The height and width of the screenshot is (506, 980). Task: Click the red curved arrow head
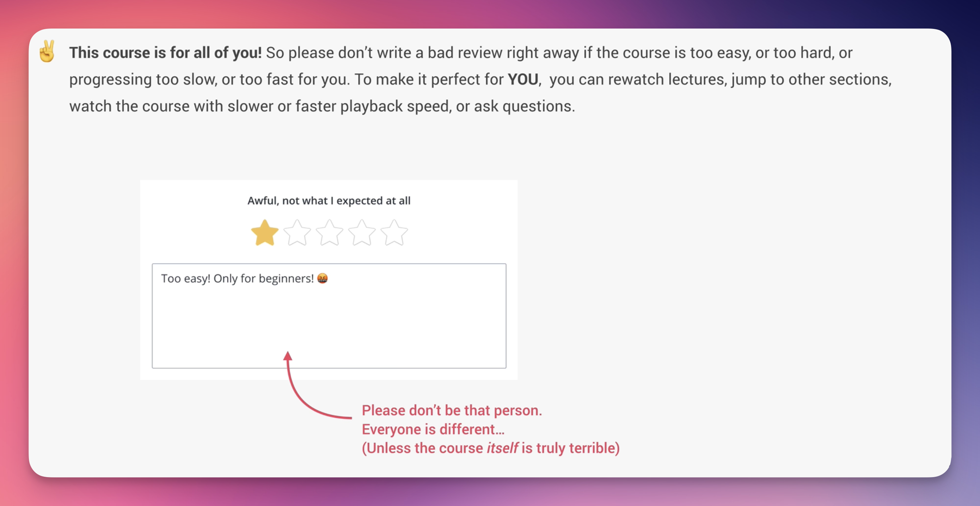tap(288, 356)
